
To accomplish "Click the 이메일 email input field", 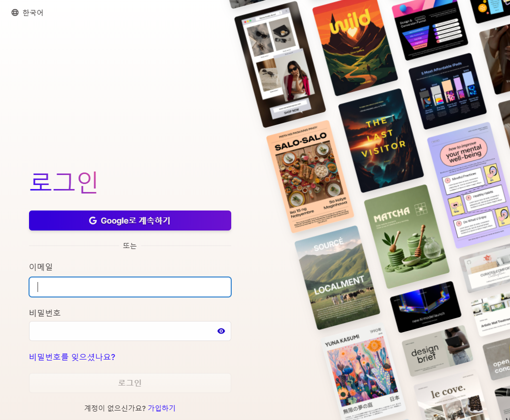I will [130, 286].
